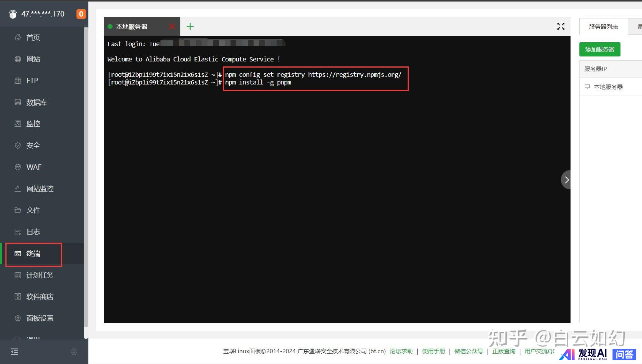Screen dimensions: 642x364
Task: Click the 终端 terminal icon in sidebar
Action: click(18, 253)
